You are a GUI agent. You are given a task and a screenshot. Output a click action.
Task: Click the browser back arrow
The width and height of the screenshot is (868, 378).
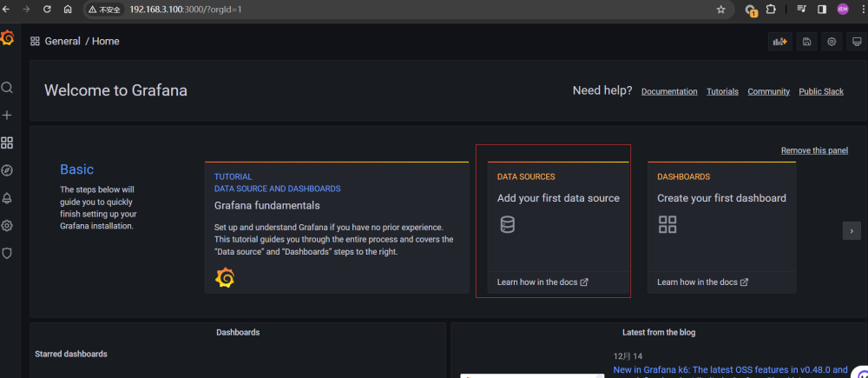7,10
